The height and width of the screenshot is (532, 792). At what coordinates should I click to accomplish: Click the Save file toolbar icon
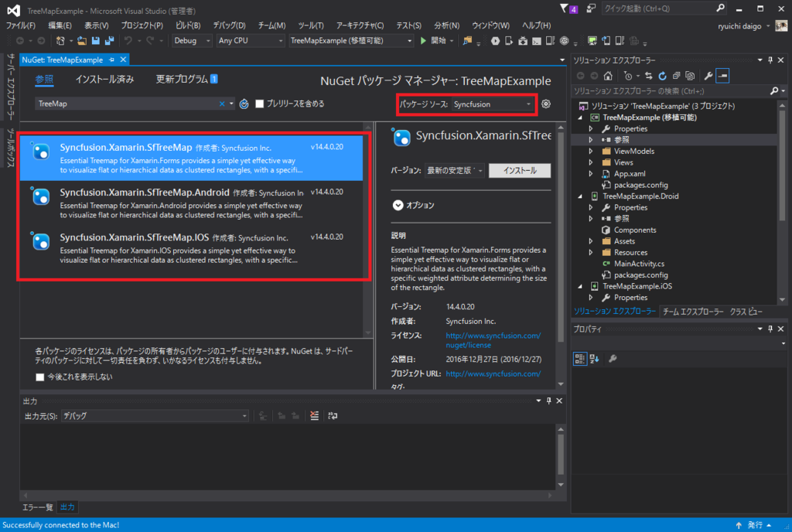click(x=95, y=41)
